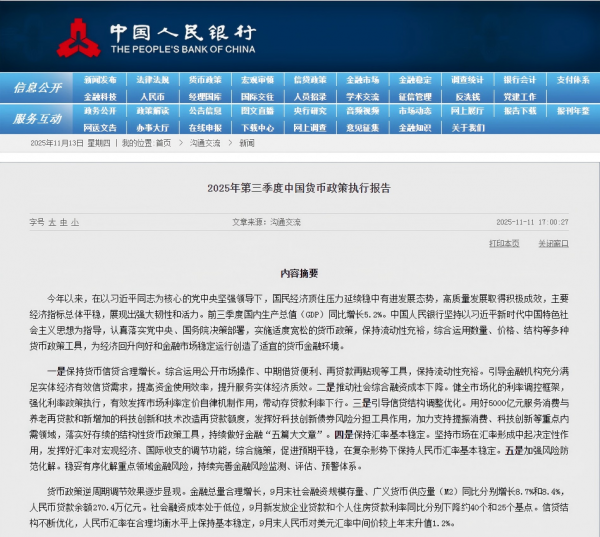The width and height of the screenshot is (600, 537).
Task: Open the 银行会计 menu item
Action: tap(520, 80)
